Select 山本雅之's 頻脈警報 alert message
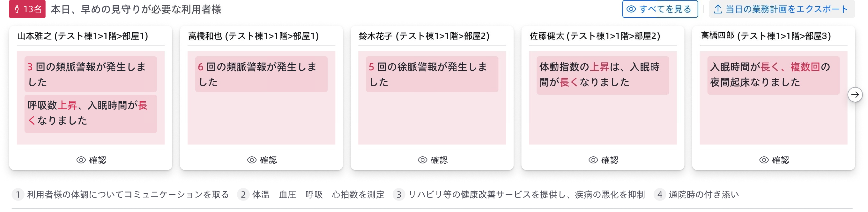Image resolution: width=868 pixels, height=212 pixels. (90, 73)
